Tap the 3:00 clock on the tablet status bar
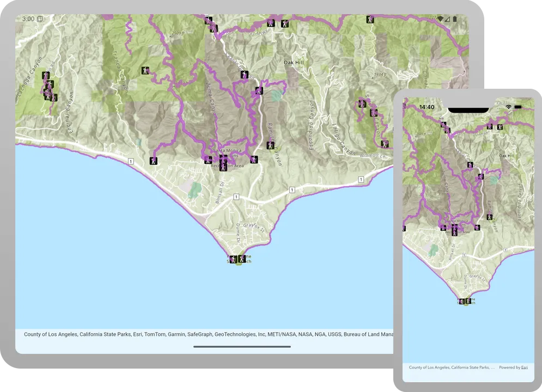The height and width of the screenshot is (392, 542). pos(28,19)
